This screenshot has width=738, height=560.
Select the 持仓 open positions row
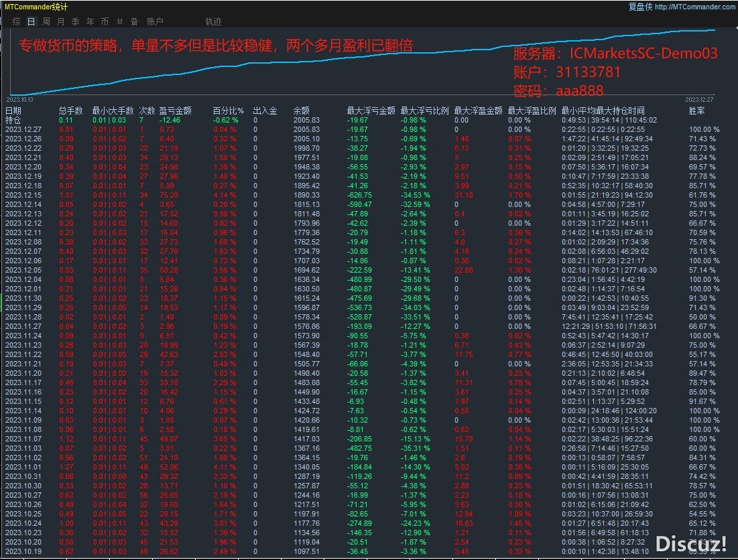click(13, 120)
